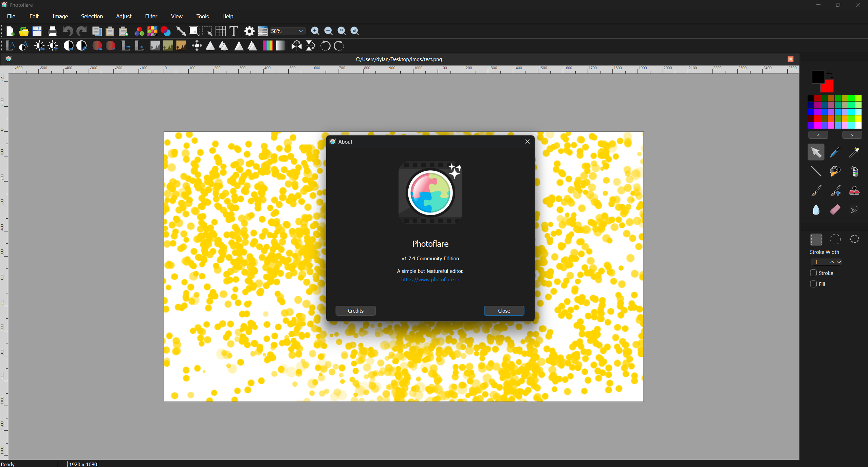Viewport: 868px width, 467px height.
Task: Click the New image icon in toolbar
Action: pos(10,31)
